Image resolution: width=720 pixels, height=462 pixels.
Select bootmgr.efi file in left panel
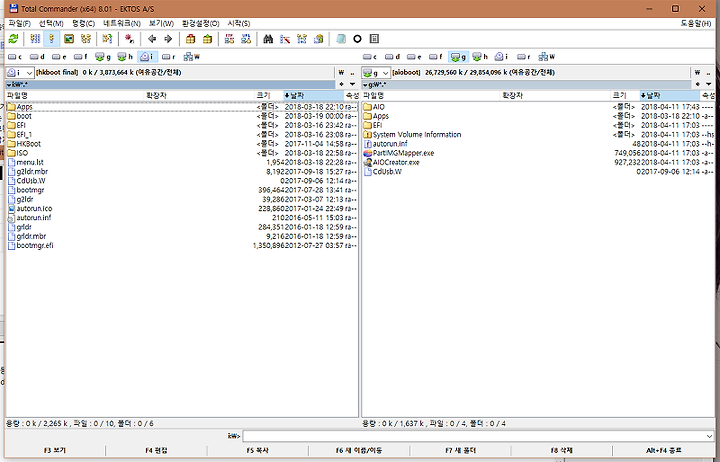pos(182,246)
